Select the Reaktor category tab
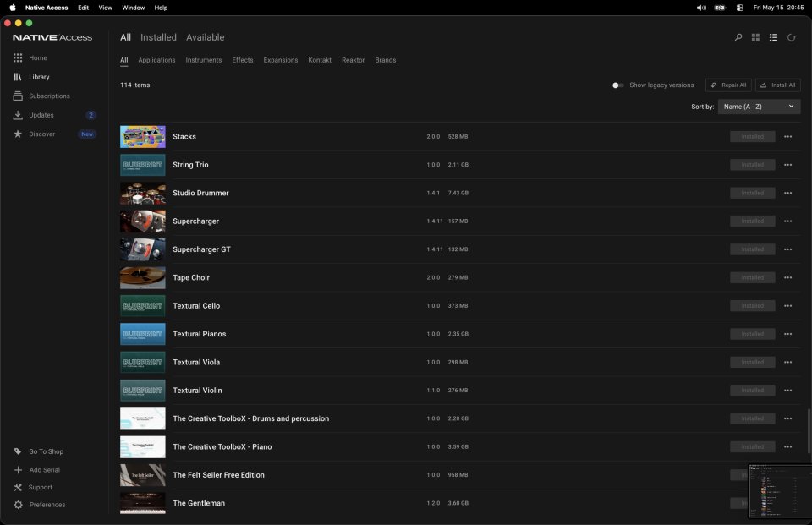This screenshot has height=525, width=812. tap(354, 60)
